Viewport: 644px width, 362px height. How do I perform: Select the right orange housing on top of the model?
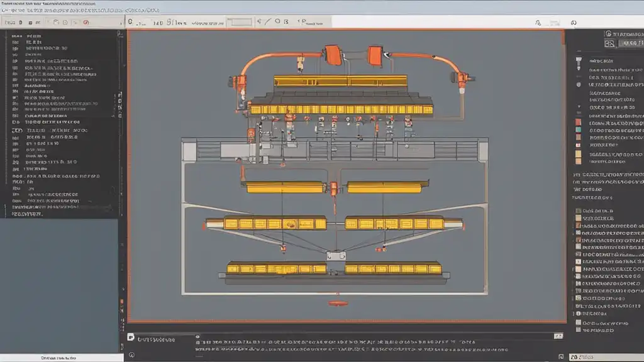point(375,55)
